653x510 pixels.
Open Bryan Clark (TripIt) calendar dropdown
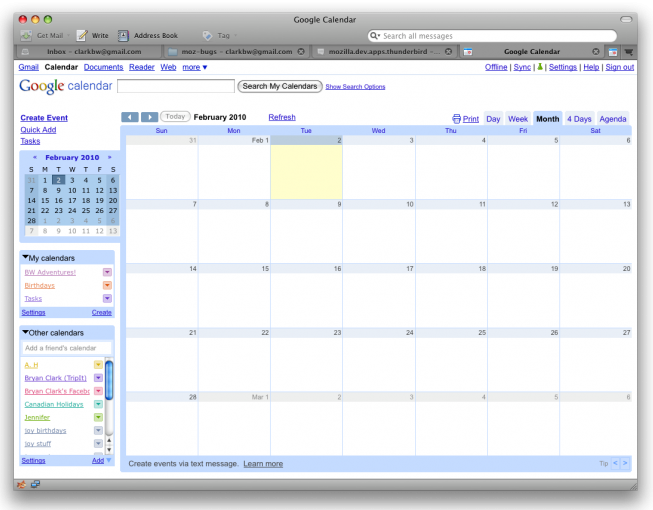click(x=98, y=378)
